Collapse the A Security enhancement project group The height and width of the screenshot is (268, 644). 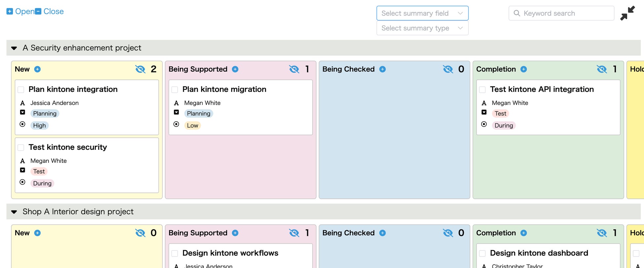click(x=14, y=48)
